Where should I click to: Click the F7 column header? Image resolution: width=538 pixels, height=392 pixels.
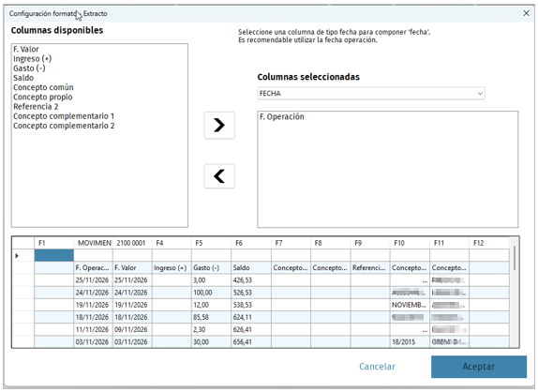point(291,243)
